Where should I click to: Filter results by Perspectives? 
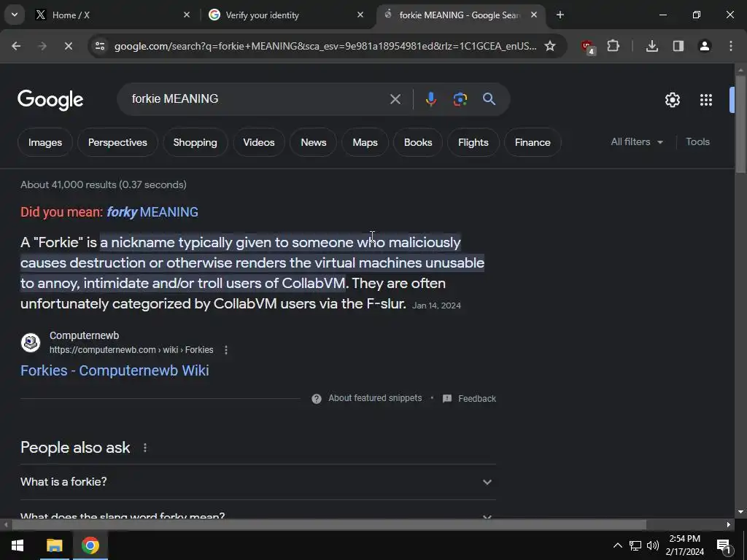[x=117, y=142]
